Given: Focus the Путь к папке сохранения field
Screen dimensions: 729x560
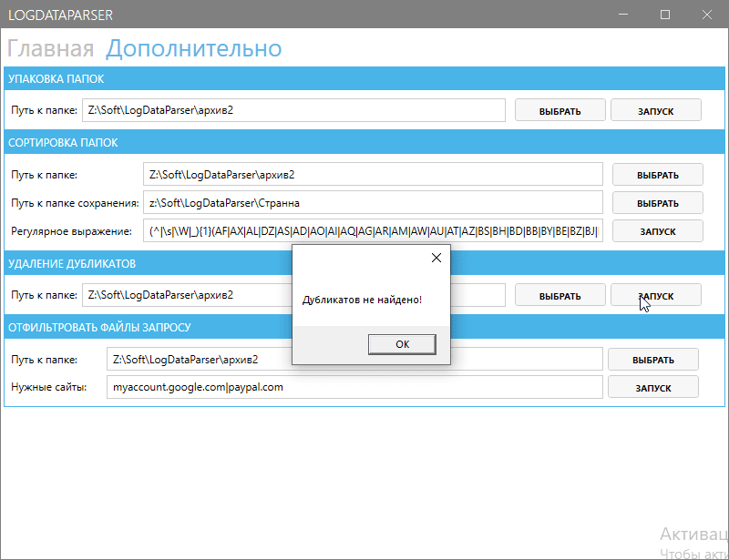Looking at the screenshot, I should pyautogui.click(x=374, y=202).
